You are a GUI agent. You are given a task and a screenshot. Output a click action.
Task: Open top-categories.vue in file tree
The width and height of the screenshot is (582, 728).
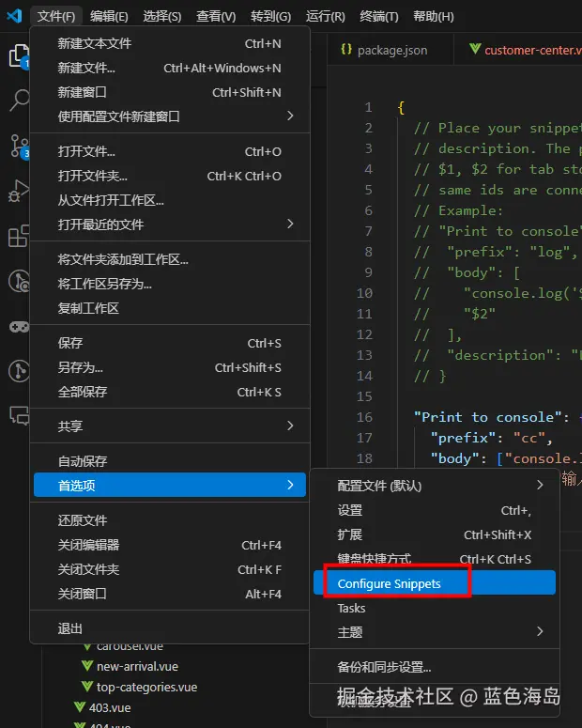[x=146, y=687]
